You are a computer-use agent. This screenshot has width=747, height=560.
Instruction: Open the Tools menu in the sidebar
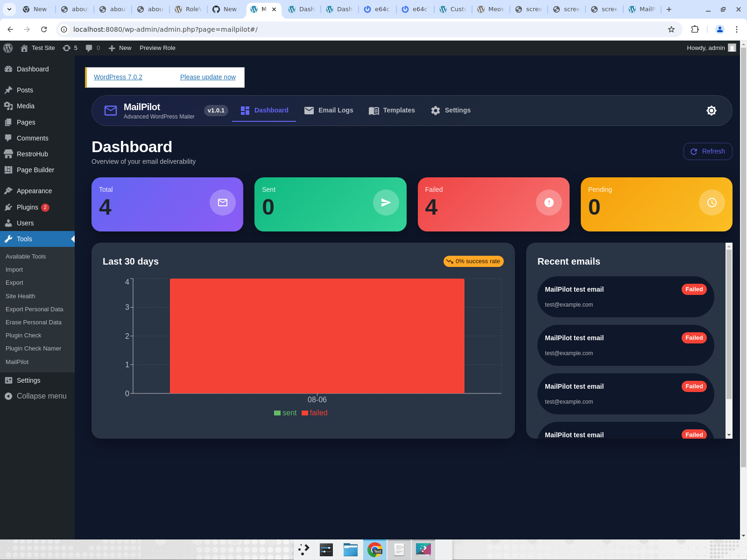point(37,239)
